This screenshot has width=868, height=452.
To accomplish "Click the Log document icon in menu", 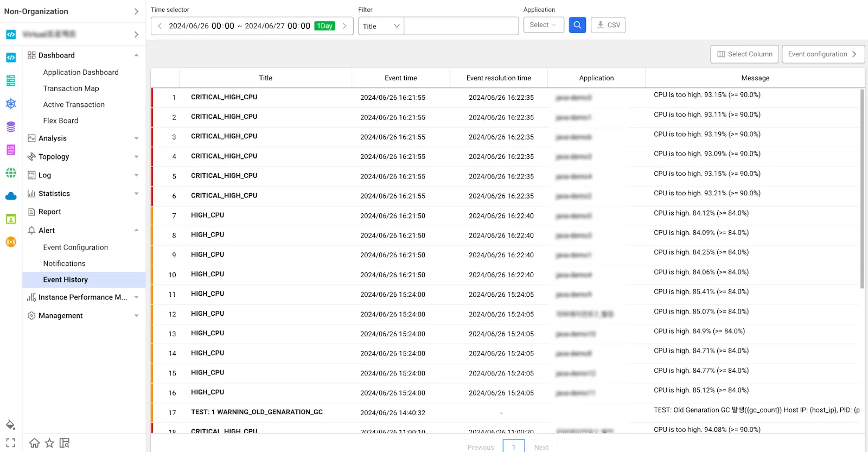I will pos(31,175).
